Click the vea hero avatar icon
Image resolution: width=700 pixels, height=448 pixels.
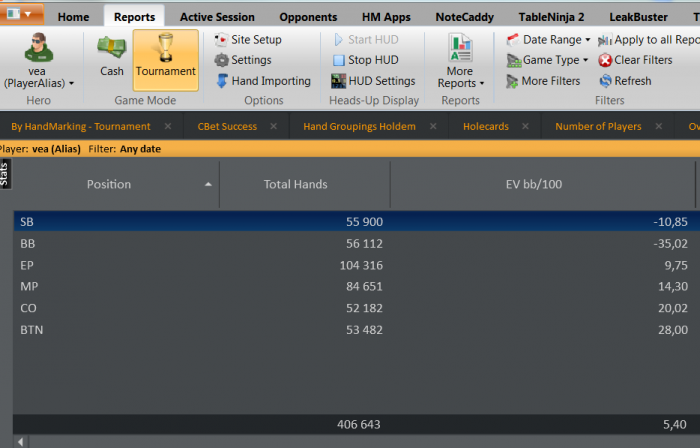tap(38, 47)
